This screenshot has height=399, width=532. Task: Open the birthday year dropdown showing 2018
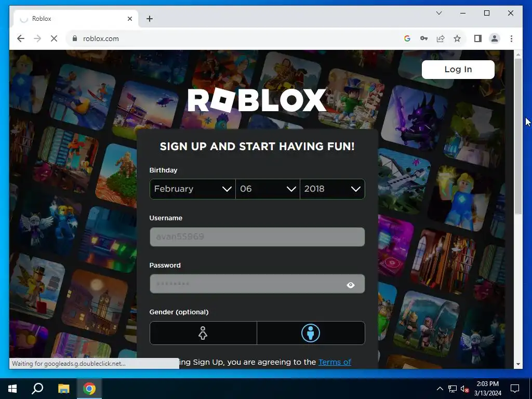[332, 189]
